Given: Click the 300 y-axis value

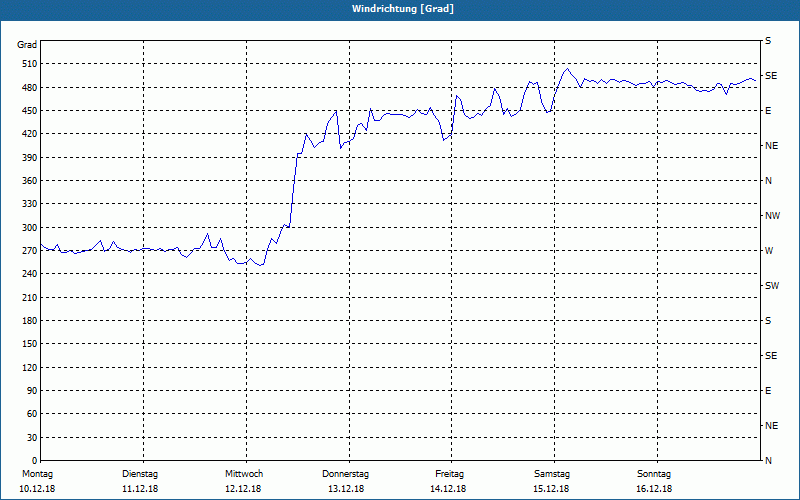Looking at the screenshot, I should (x=30, y=227).
